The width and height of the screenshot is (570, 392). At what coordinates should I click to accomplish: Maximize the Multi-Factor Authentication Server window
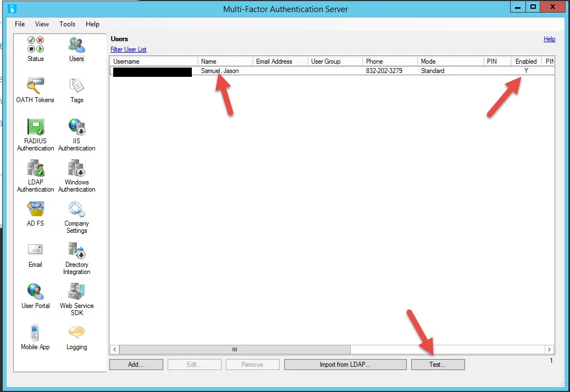tap(533, 7)
